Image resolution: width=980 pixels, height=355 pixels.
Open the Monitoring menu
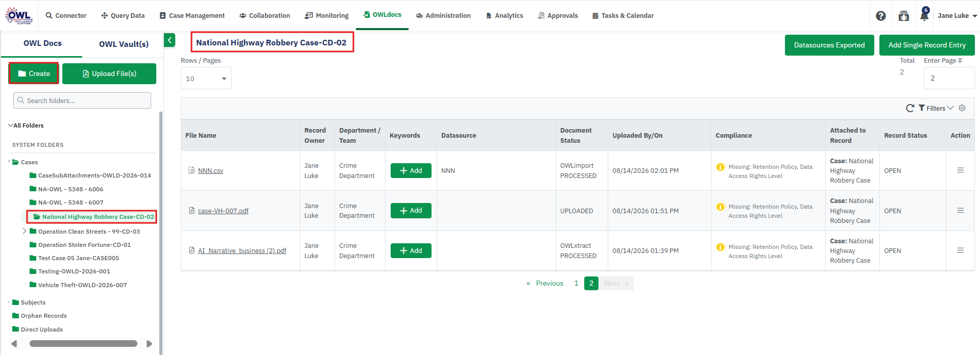click(327, 16)
